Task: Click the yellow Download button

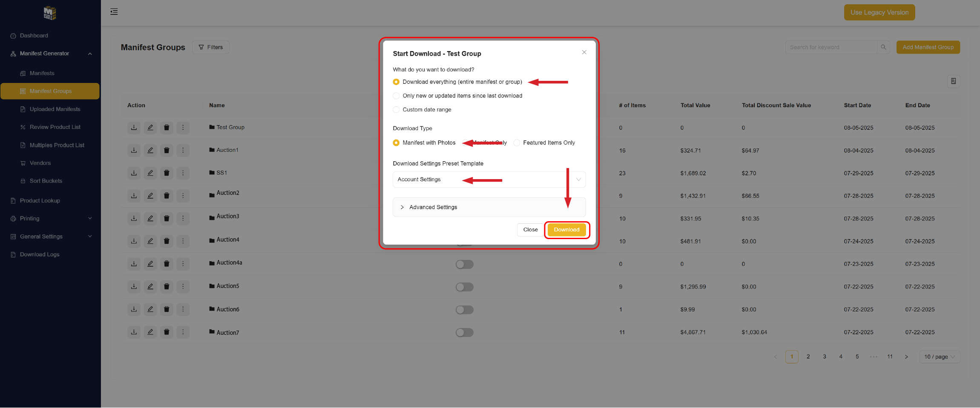Action: [x=566, y=230]
